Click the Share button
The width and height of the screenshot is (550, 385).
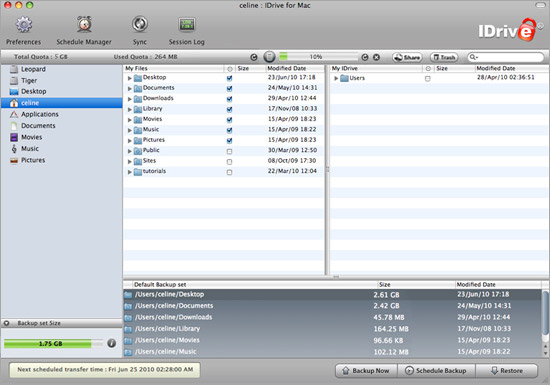pos(407,58)
